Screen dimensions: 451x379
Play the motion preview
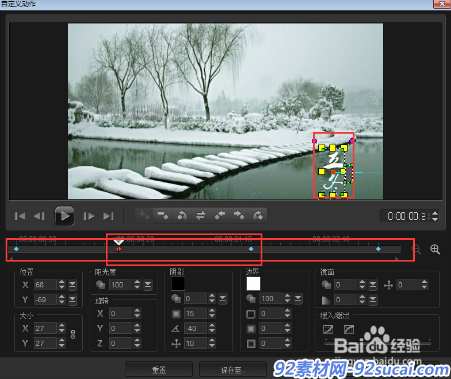(64, 216)
